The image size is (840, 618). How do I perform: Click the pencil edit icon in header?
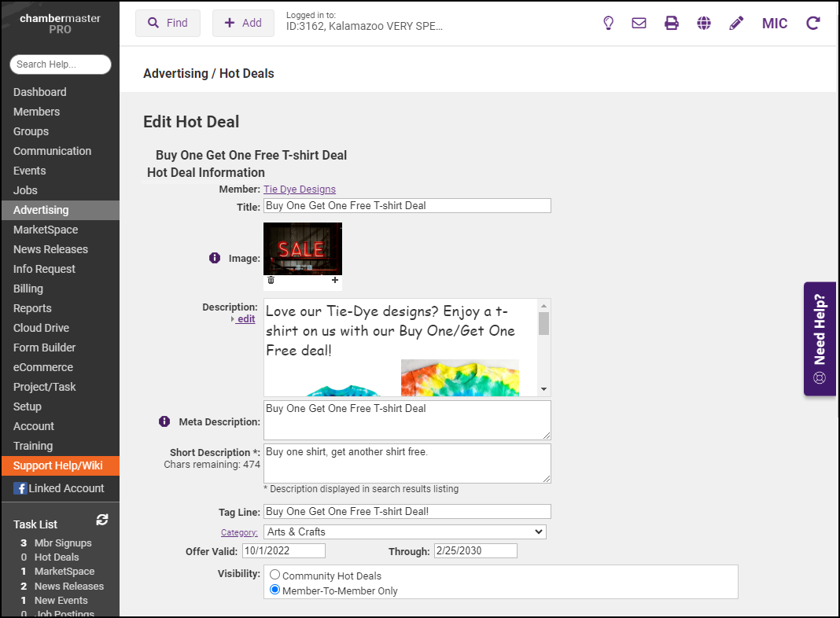(x=736, y=23)
